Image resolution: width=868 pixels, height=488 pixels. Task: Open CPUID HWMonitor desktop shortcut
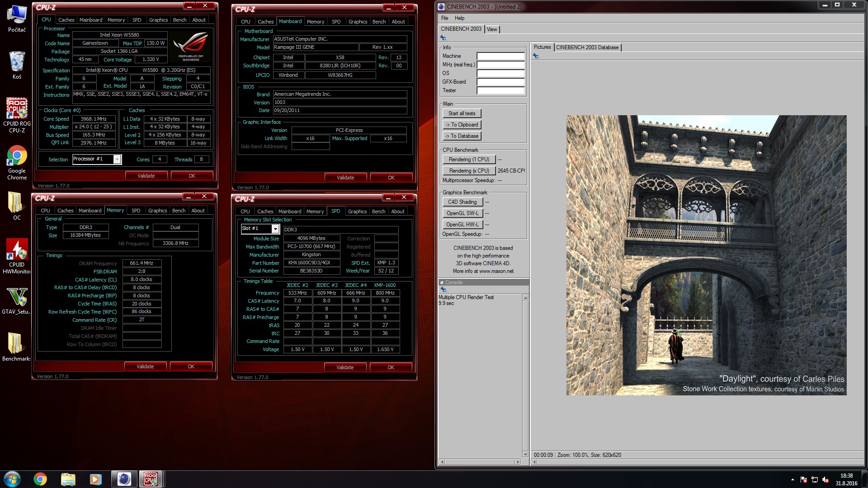17,256
